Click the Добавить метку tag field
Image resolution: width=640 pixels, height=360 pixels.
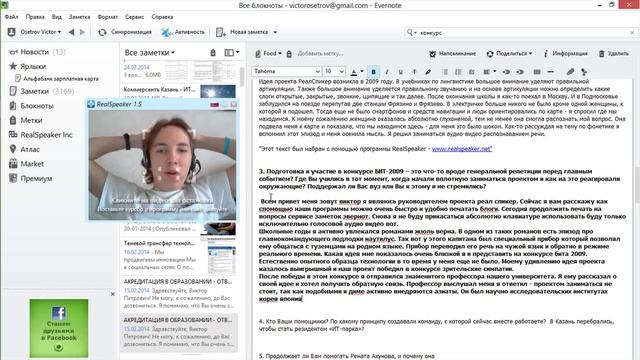coord(320,53)
